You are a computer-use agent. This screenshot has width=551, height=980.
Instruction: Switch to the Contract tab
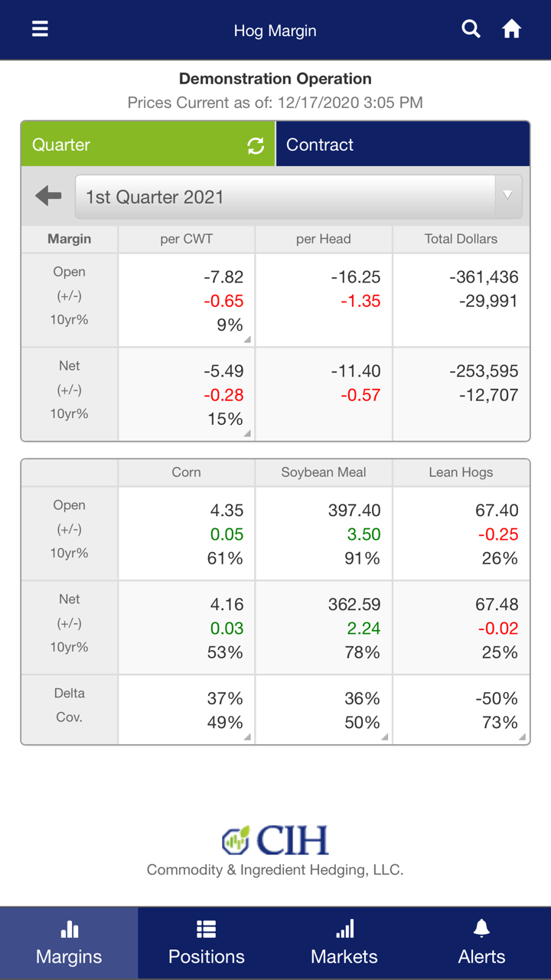(402, 145)
